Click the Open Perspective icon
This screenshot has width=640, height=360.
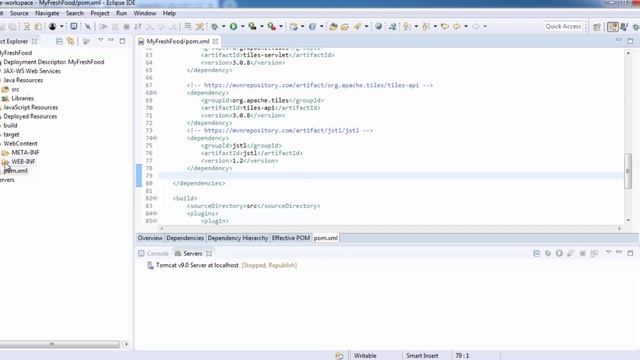(x=597, y=27)
